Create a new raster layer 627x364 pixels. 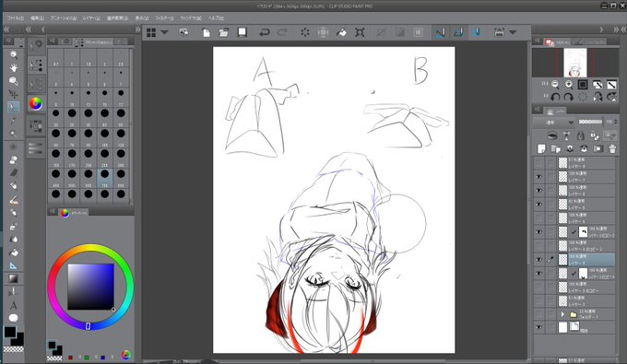pyautogui.click(x=541, y=148)
